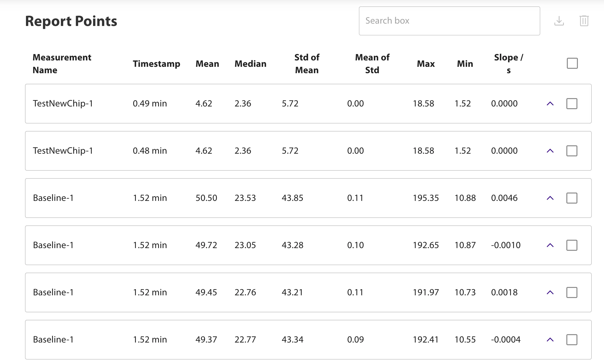The width and height of the screenshot is (604, 364).
Task: Toggle chevron on Baseline-1 row with slope -0.0010
Action: pos(550,245)
